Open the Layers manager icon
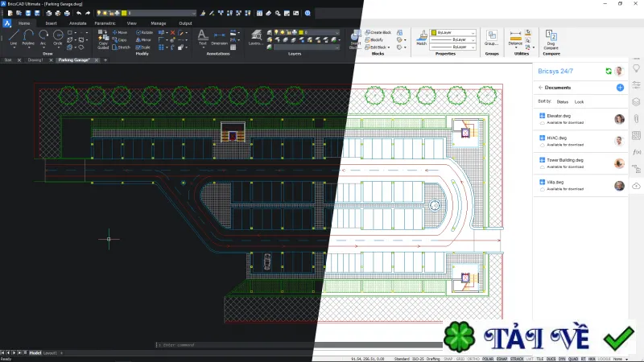The height and width of the screenshot is (362, 644). [256, 38]
